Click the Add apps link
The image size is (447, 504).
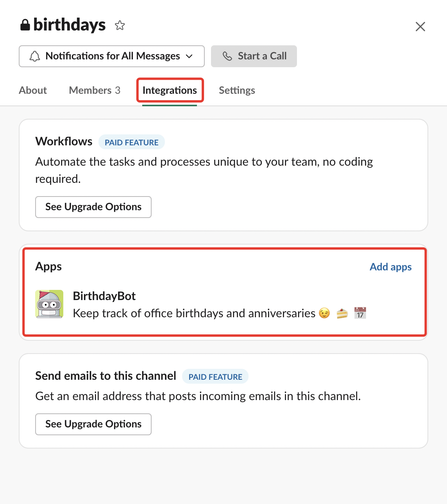click(x=390, y=267)
